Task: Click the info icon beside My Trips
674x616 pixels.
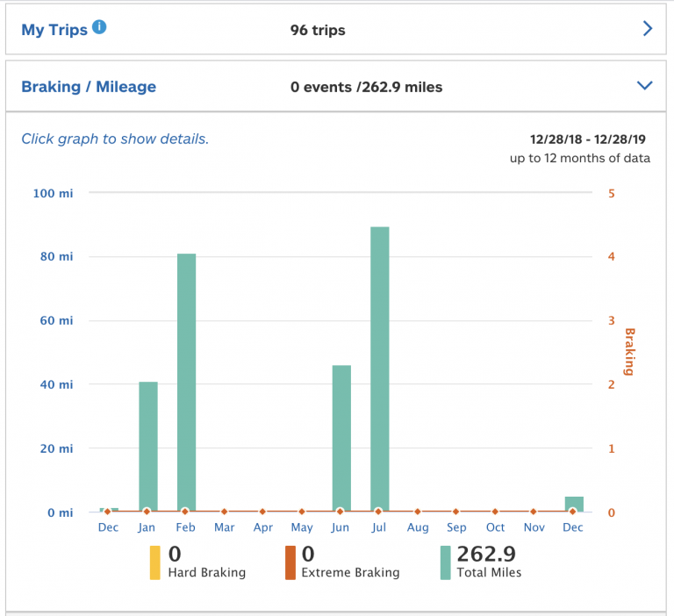Action: click(x=99, y=27)
